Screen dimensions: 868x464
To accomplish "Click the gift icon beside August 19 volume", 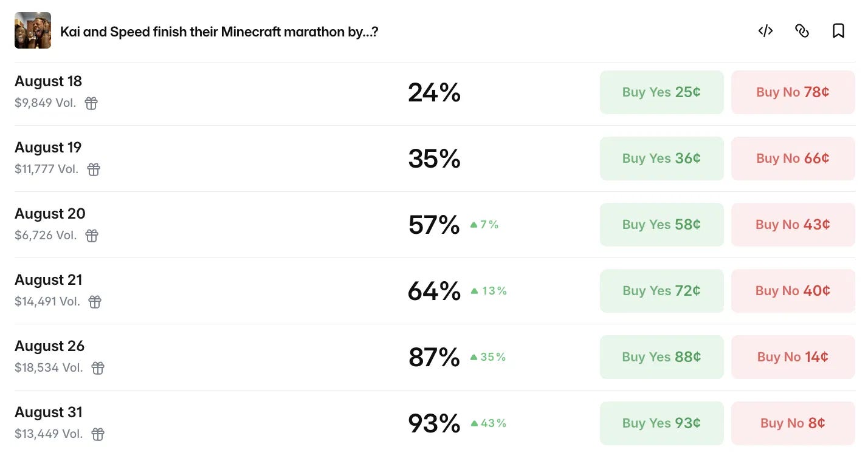I will pos(94,169).
